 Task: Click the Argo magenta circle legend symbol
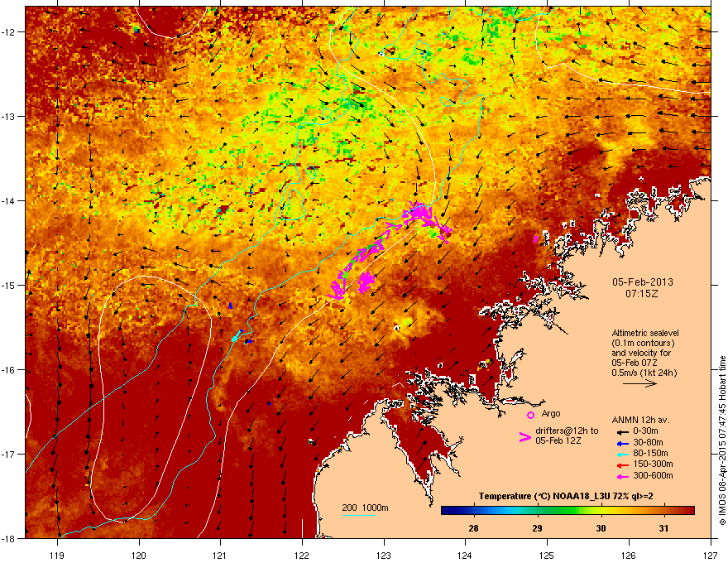pos(530,415)
